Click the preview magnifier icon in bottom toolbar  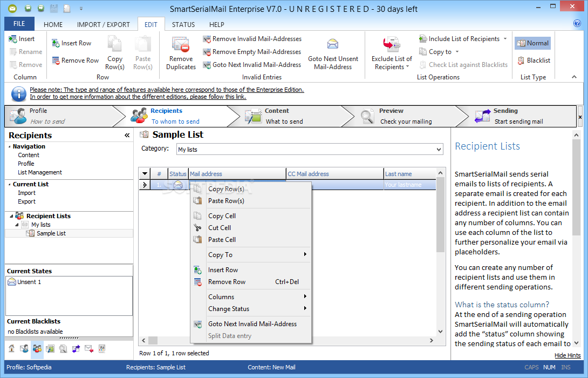[63, 349]
